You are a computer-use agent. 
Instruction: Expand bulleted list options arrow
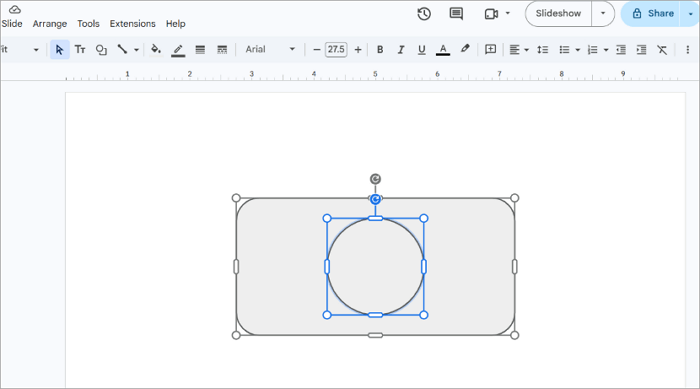[578, 50]
